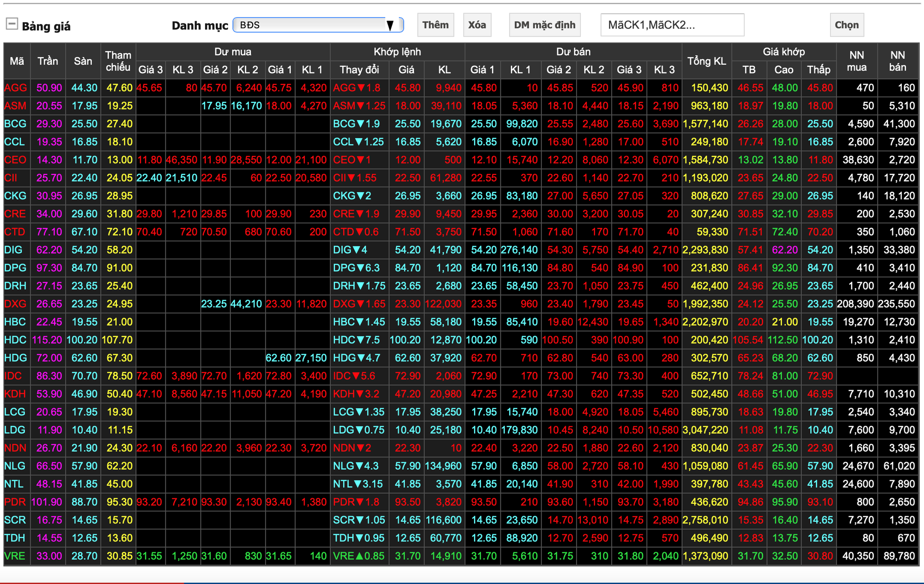Image resolution: width=924 pixels, height=584 pixels.
Task: Select the KDH stock symbol
Action: tap(15, 394)
